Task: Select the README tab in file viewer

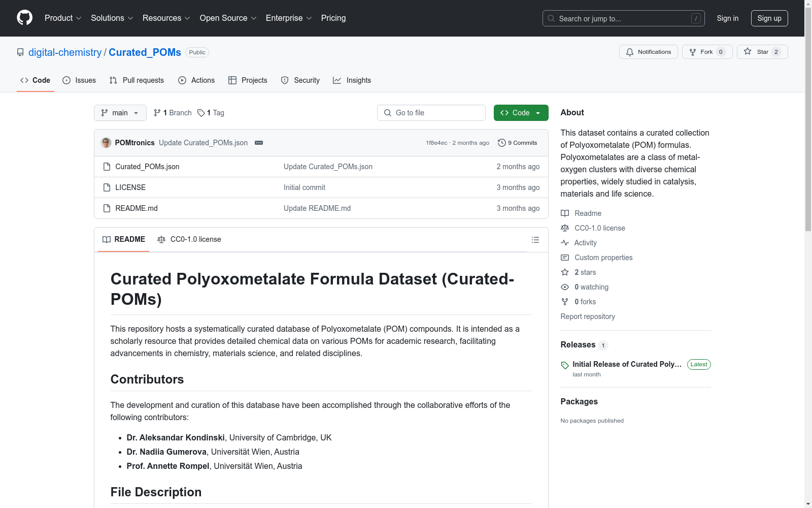Action: pyautogui.click(x=124, y=239)
